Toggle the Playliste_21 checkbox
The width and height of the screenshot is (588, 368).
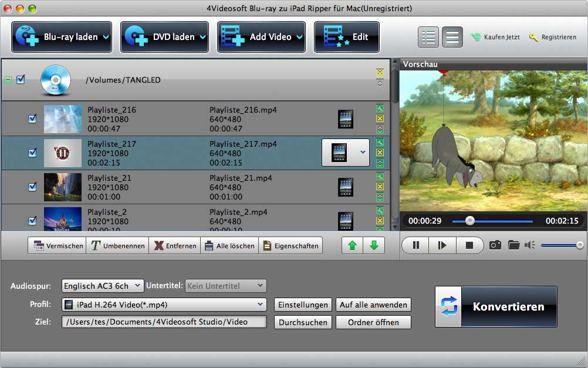point(33,187)
